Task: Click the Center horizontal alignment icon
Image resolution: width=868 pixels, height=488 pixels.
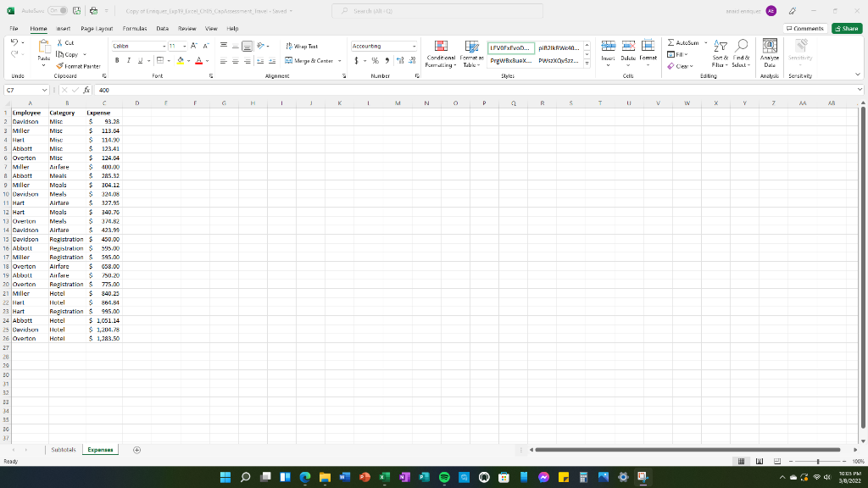Action: 236,61
